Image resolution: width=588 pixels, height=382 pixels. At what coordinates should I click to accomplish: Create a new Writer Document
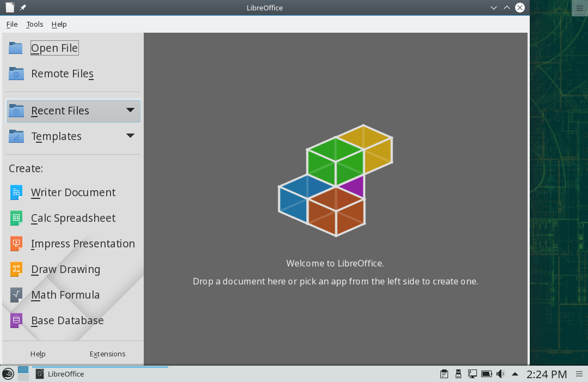(73, 192)
